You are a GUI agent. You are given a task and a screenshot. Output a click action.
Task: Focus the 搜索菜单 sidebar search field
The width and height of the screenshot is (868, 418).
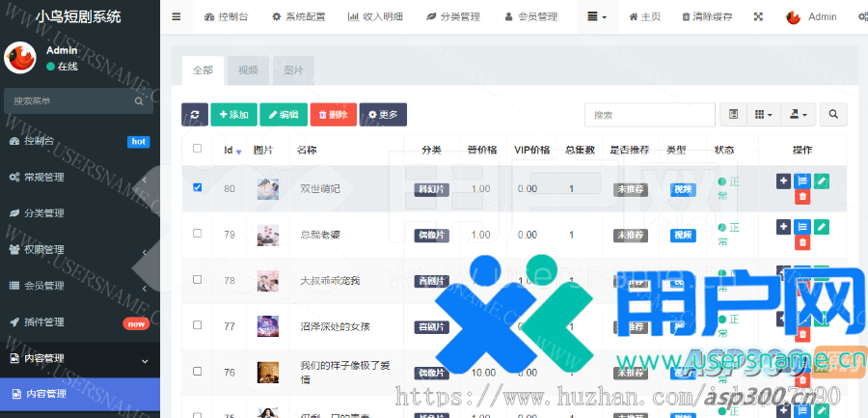pyautogui.click(x=72, y=101)
